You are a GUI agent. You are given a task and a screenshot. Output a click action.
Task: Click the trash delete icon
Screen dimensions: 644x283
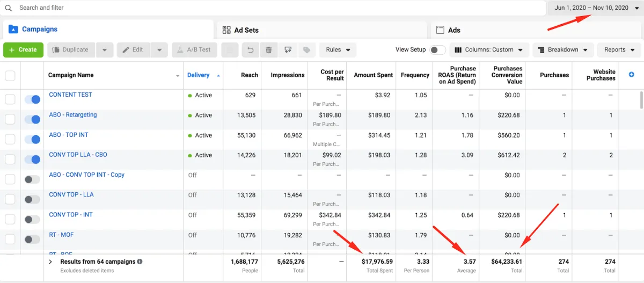click(268, 50)
